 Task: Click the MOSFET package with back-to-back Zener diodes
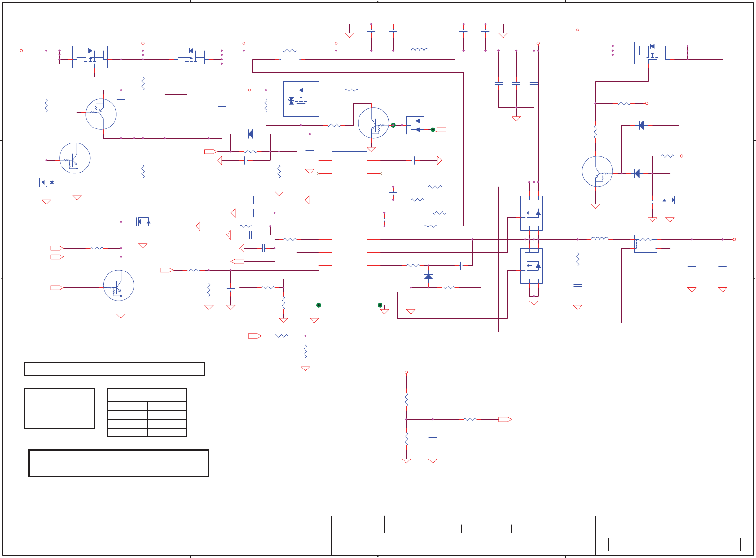[301, 99]
